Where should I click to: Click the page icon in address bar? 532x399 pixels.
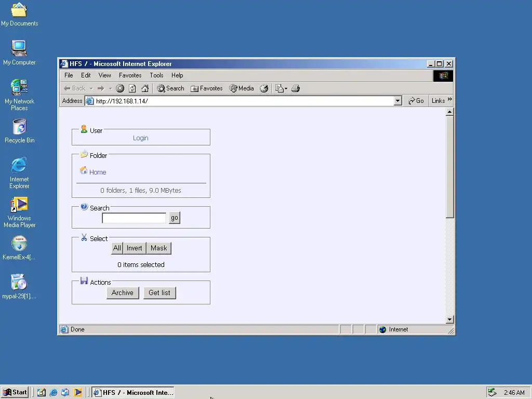click(x=89, y=101)
